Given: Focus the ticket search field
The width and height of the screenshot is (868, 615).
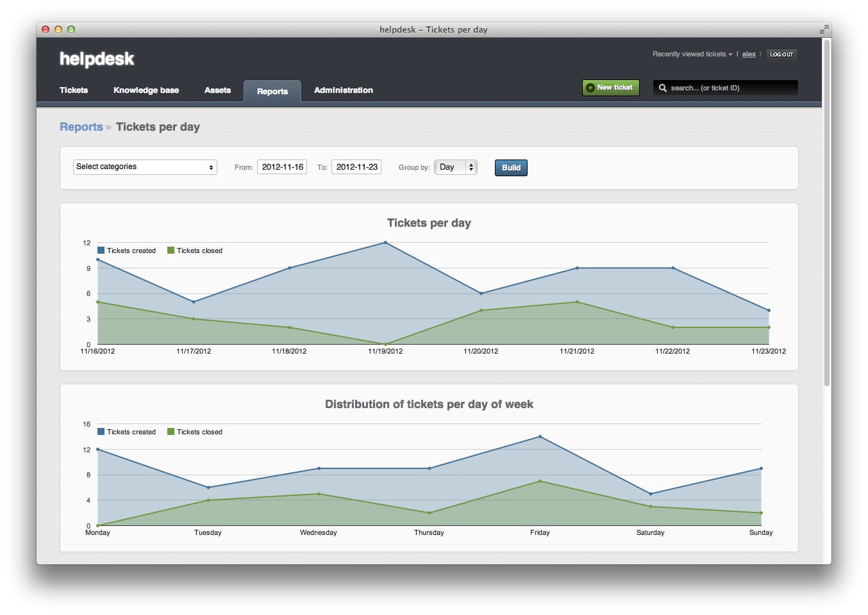Looking at the screenshot, I should click(726, 88).
